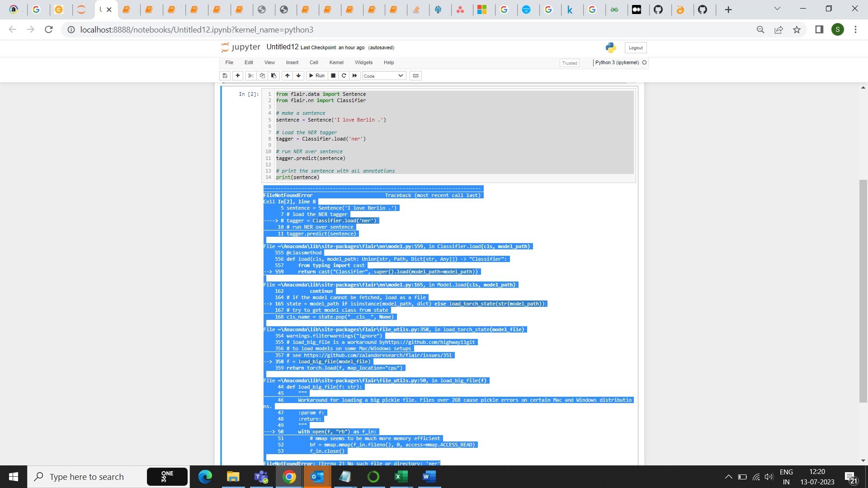Open the Kernel menu
Screen dimensions: 868x488
pyautogui.click(x=336, y=62)
